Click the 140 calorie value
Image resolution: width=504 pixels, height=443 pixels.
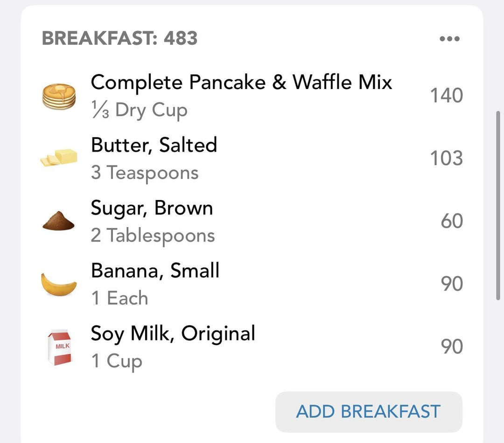pos(447,96)
